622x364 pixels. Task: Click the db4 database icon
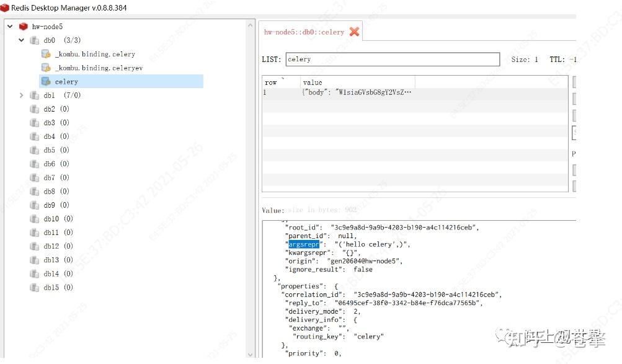[35, 136]
